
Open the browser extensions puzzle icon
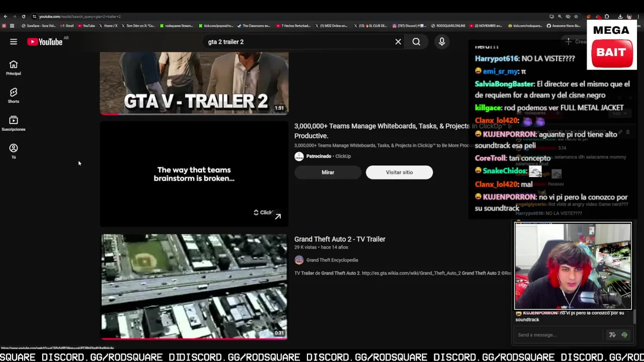(607, 17)
